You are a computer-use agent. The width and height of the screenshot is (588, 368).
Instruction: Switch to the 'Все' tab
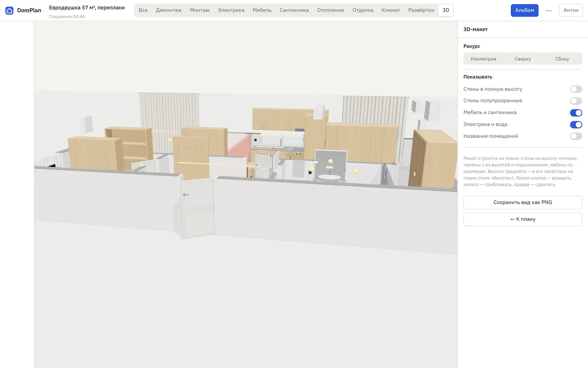click(143, 10)
